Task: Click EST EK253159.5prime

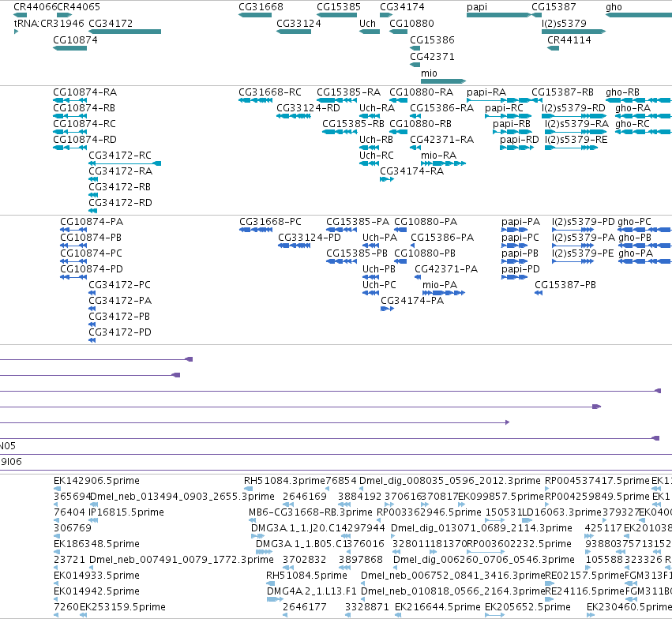Action: click(122, 607)
